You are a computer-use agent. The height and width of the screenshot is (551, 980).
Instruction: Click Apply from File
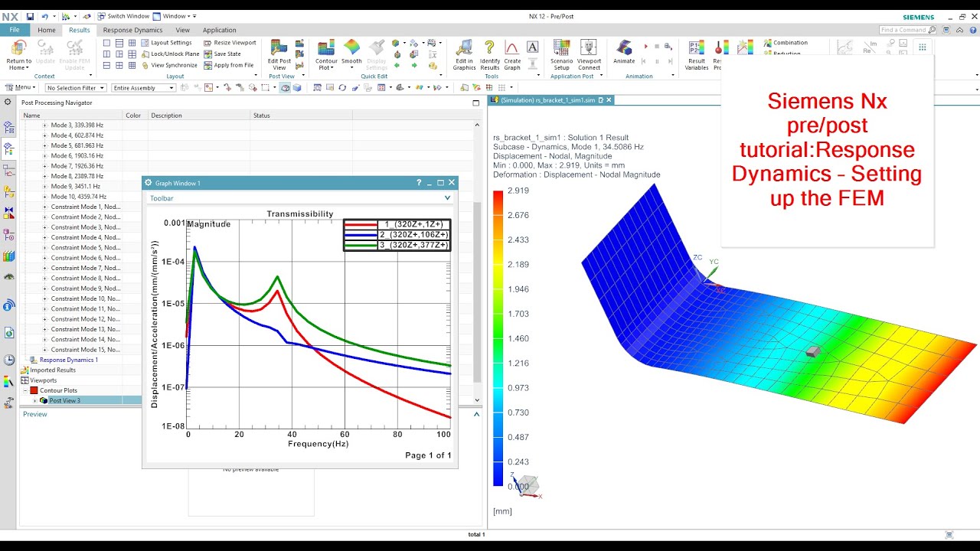228,65
